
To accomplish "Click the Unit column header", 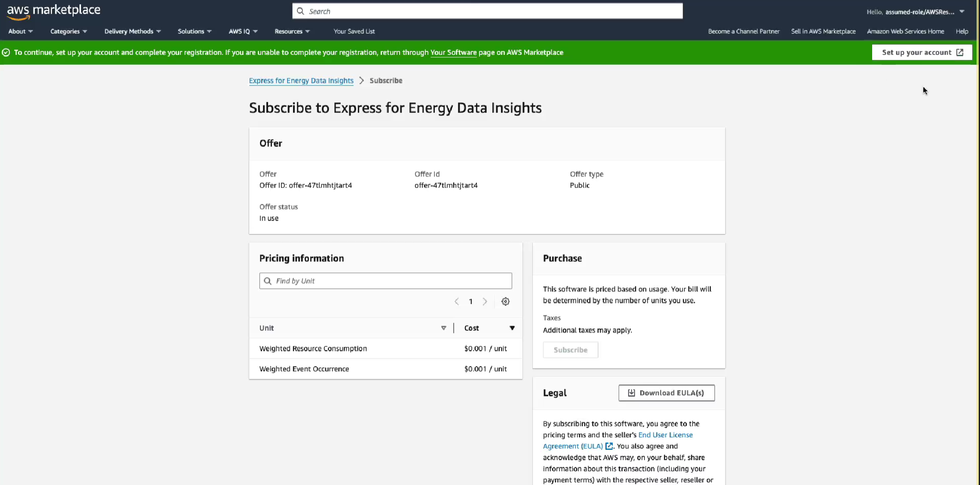I will click(x=266, y=328).
